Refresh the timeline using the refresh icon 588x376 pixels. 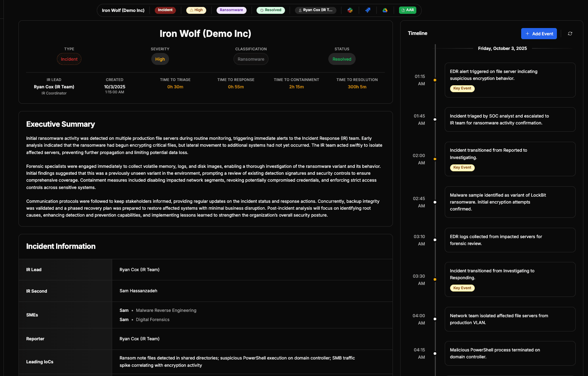(x=570, y=34)
